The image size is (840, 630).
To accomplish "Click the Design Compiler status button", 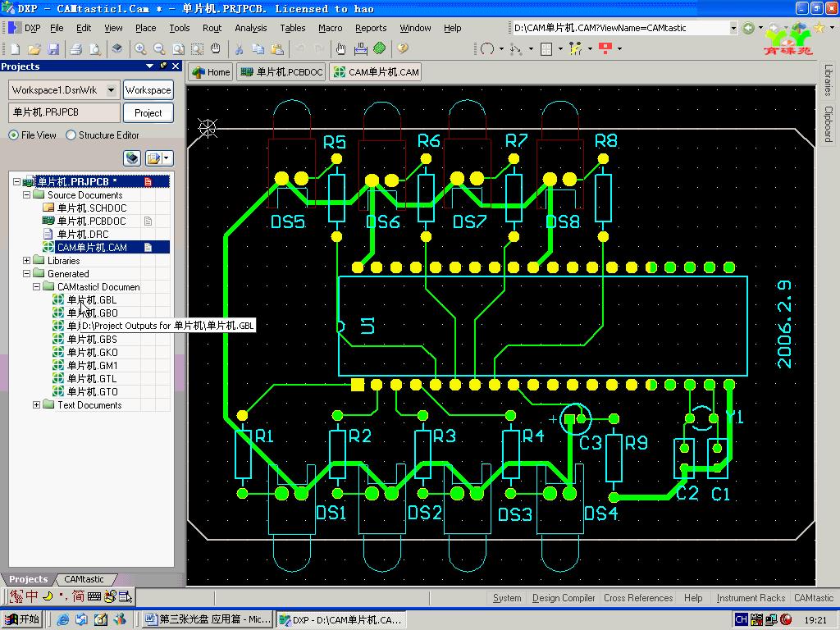I will [564, 598].
